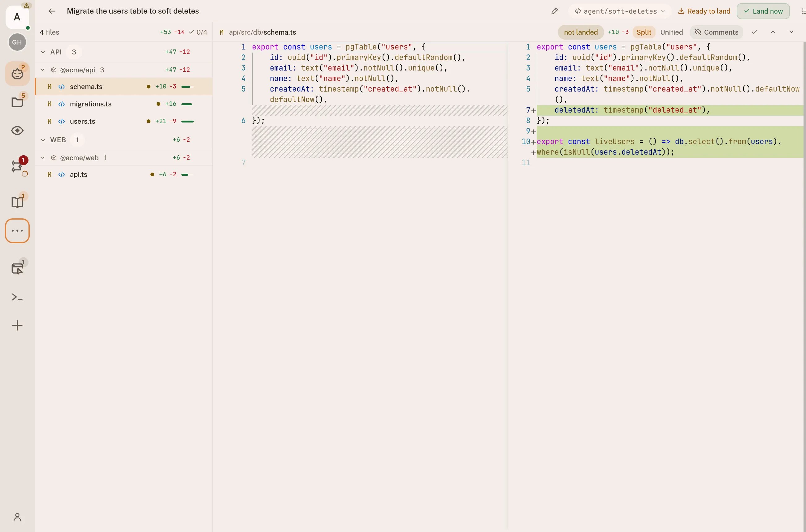Collapse the WEB group chevron
The width and height of the screenshot is (806, 532).
click(43, 140)
